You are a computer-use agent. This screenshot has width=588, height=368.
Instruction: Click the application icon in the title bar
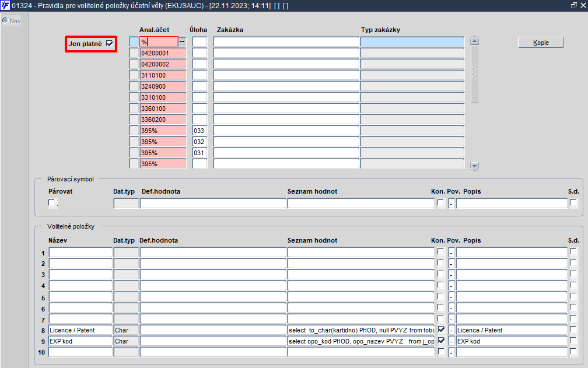point(5,6)
